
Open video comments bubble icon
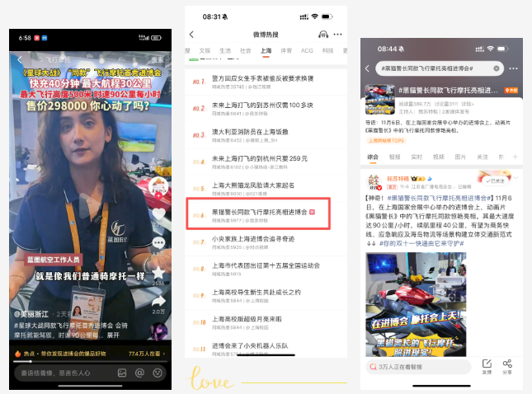click(158, 242)
